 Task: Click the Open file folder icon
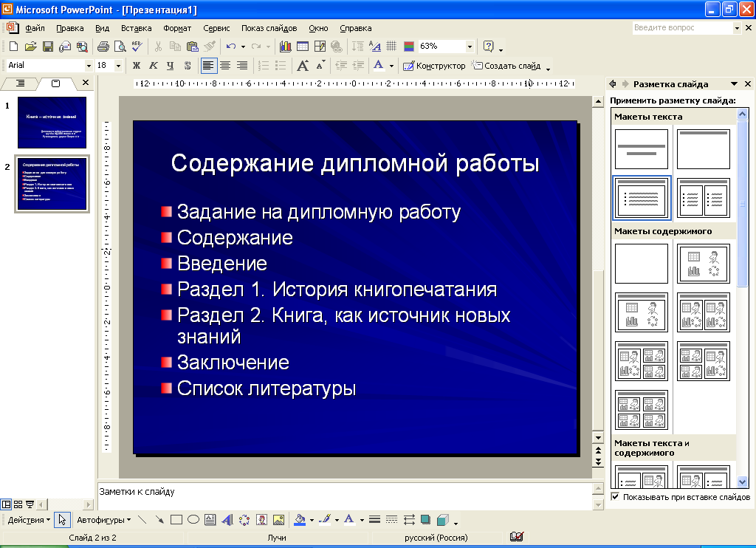(x=30, y=47)
